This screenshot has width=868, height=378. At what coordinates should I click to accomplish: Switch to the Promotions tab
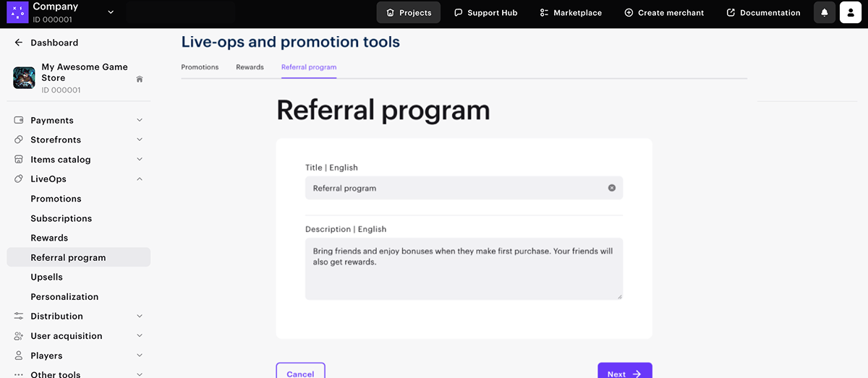(x=200, y=67)
